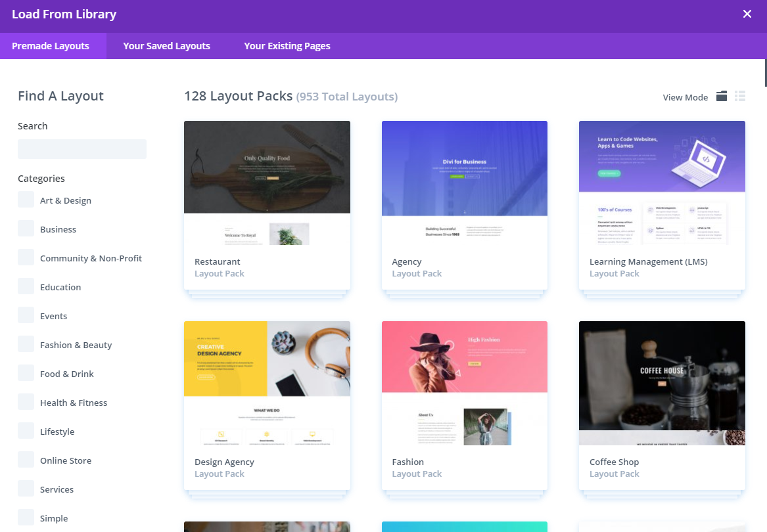767x532 pixels.
Task: Switch to grid view mode icon
Action: click(722, 97)
